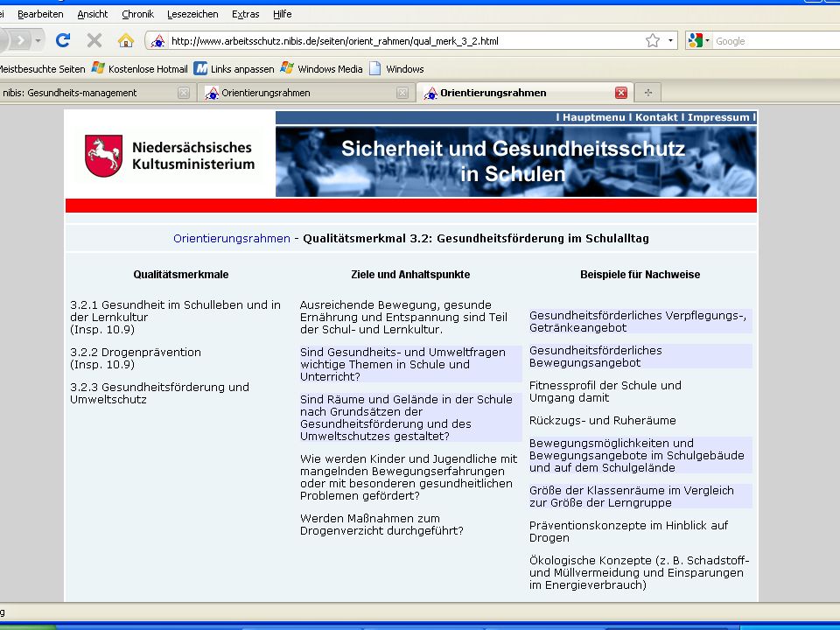Open the Bearbeiten menu
Screen dimensions: 840x630
click(x=40, y=14)
